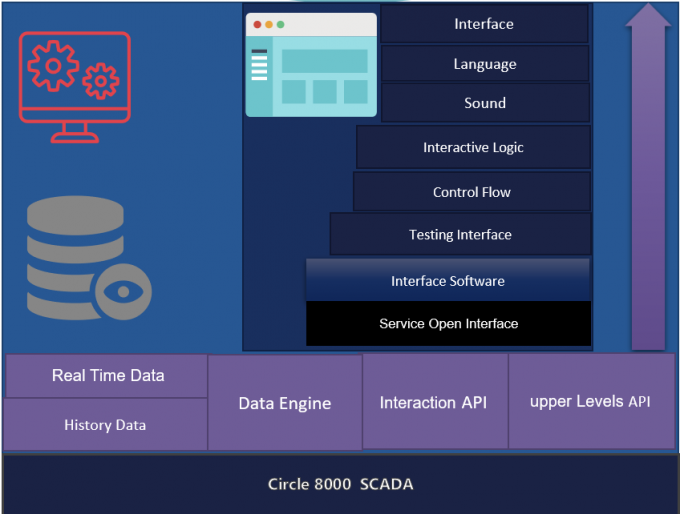Screen dimensions: 680x514
Task: Select the Interface Software layer
Action: click(447, 281)
